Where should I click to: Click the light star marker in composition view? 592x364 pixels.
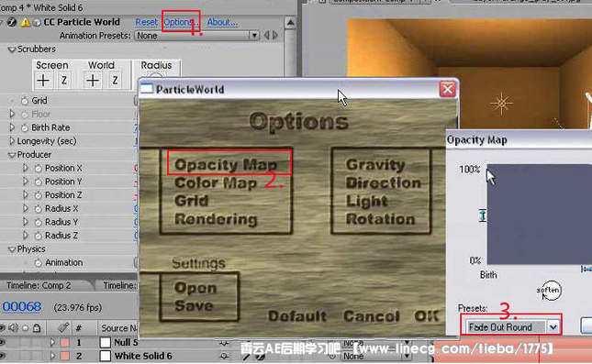[x=501, y=103]
